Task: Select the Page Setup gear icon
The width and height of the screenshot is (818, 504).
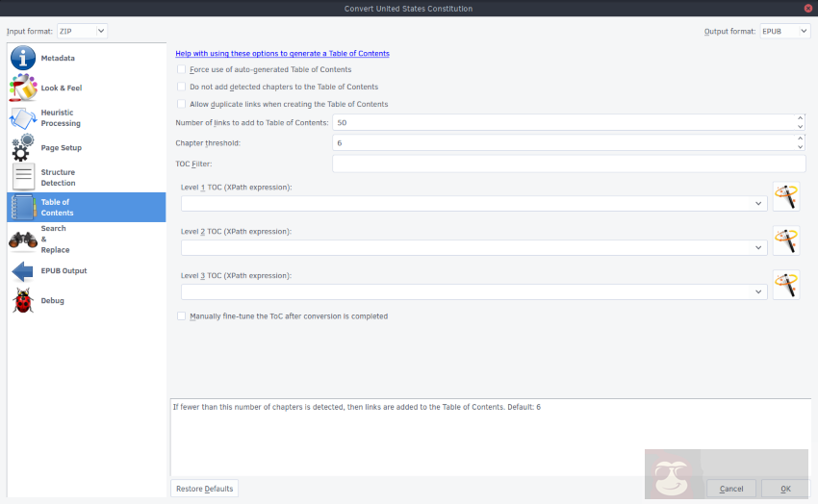Action: click(23, 148)
